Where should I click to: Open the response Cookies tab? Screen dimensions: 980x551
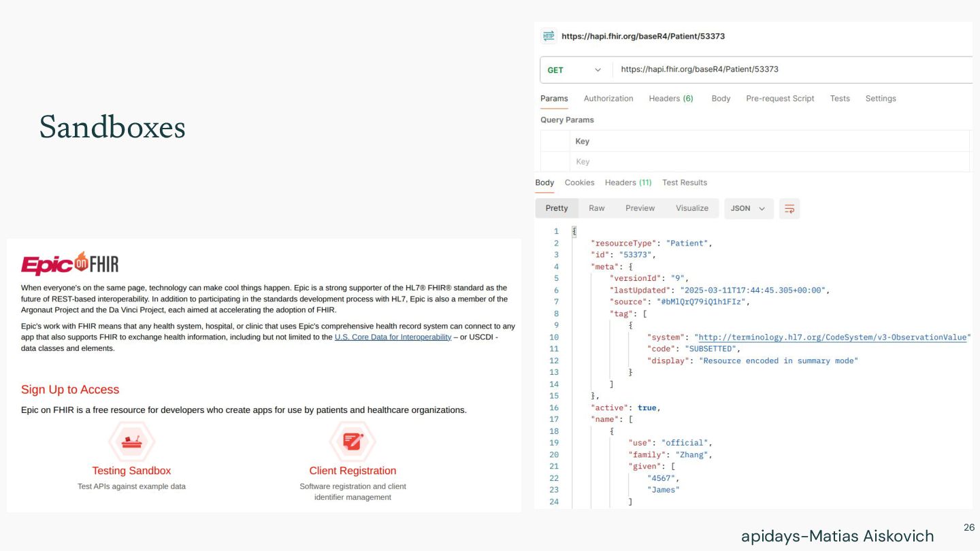click(x=579, y=182)
